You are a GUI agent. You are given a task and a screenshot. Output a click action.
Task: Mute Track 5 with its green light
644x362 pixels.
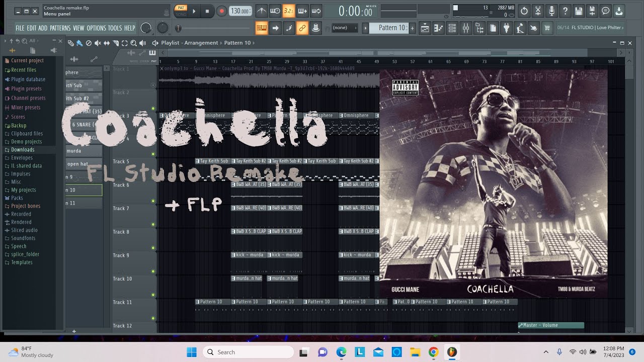tap(153, 178)
